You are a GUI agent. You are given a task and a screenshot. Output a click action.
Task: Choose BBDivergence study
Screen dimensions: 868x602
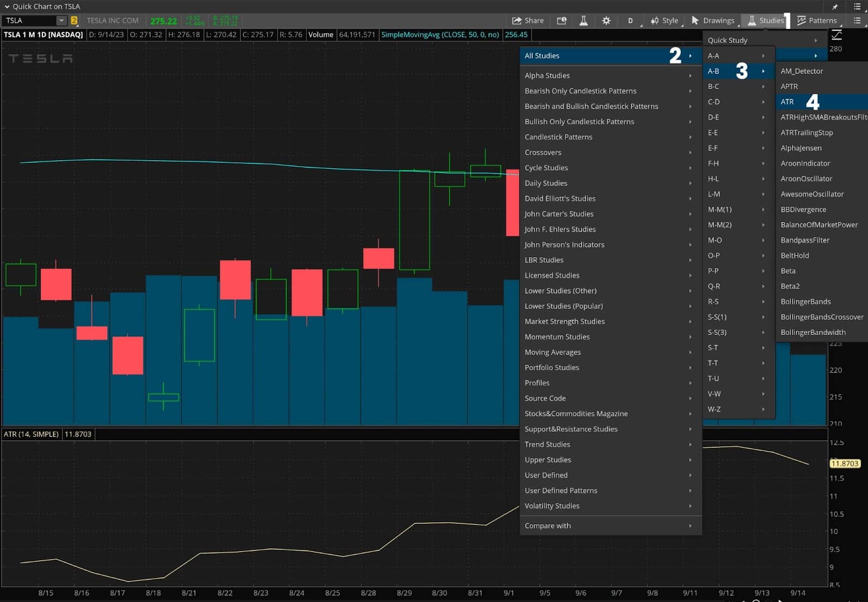pos(822,210)
